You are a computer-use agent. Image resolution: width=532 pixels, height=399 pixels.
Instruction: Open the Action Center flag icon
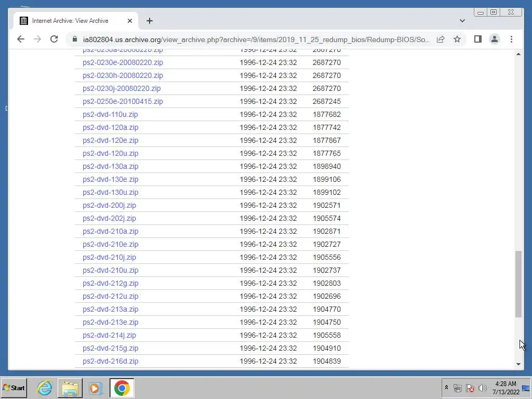point(470,388)
